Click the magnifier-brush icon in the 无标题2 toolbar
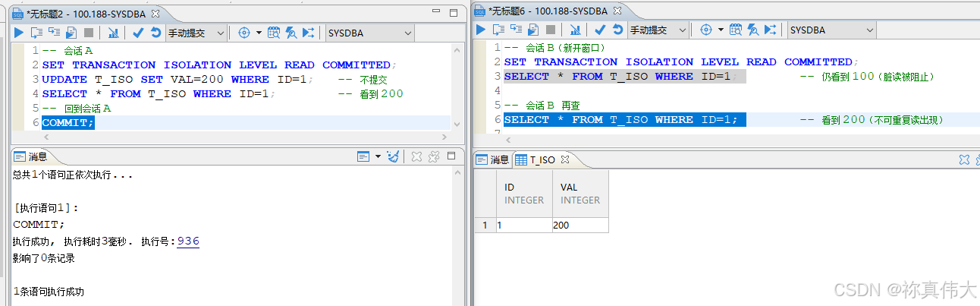The width and height of the screenshot is (980, 306). pos(291,33)
